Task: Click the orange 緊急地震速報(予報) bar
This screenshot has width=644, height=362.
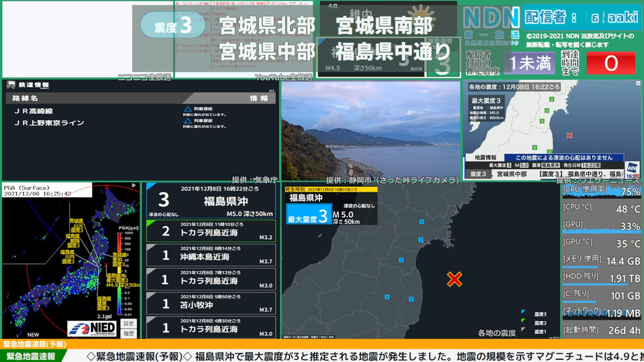Action: tap(322, 344)
